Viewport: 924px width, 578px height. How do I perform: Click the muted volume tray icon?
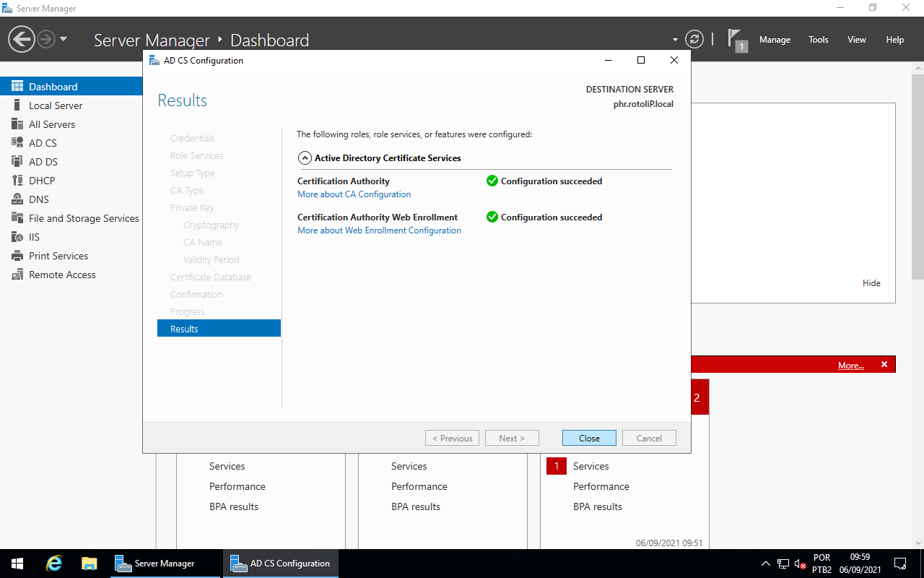point(800,564)
